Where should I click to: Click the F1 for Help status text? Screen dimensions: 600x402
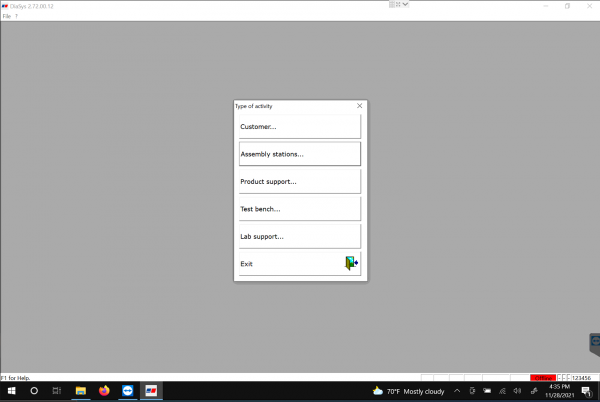pyautogui.click(x=15, y=378)
